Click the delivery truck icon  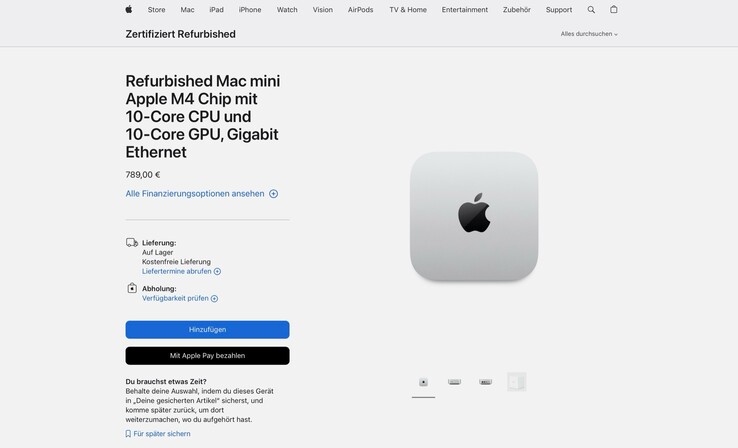[132, 243]
